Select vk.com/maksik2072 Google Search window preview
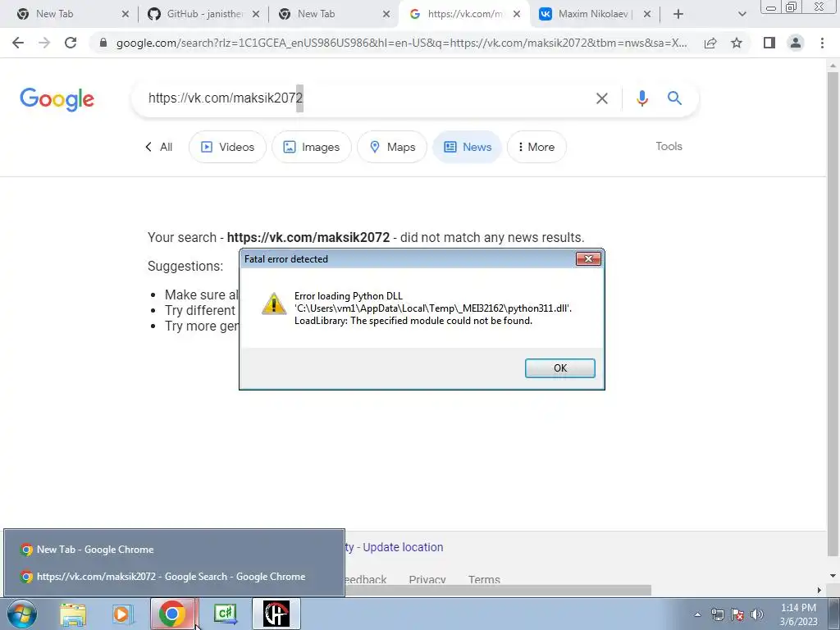This screenshot has height=630, width=840. click(174, 577)
